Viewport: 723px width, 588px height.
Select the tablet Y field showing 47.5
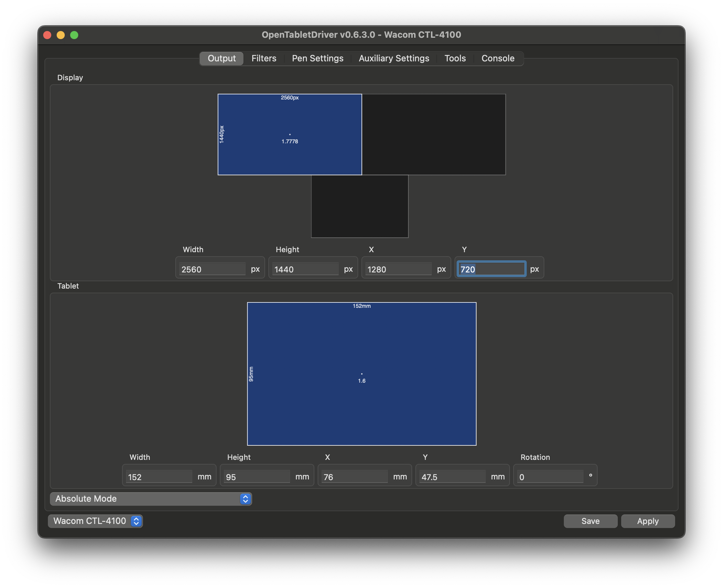click(x=452, y=476)
